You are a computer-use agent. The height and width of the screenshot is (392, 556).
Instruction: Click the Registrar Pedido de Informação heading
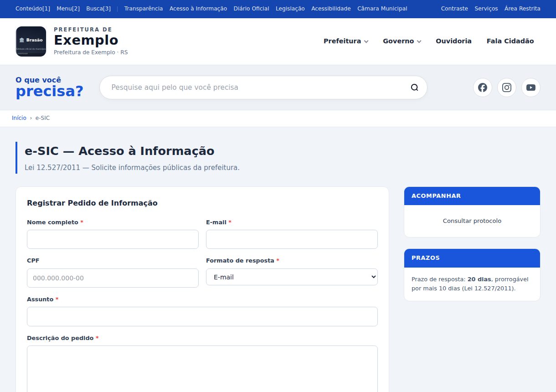click(92, 203)
